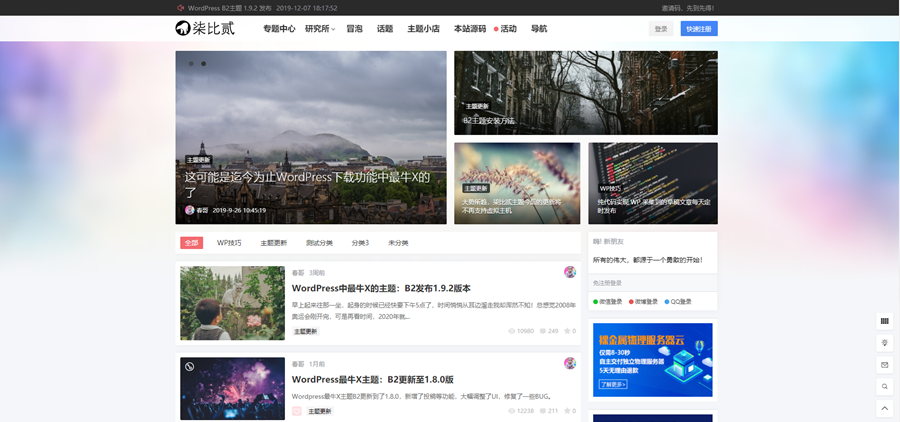
Task: Click the views eye icon beside 12238
Action: coord(512,411)
